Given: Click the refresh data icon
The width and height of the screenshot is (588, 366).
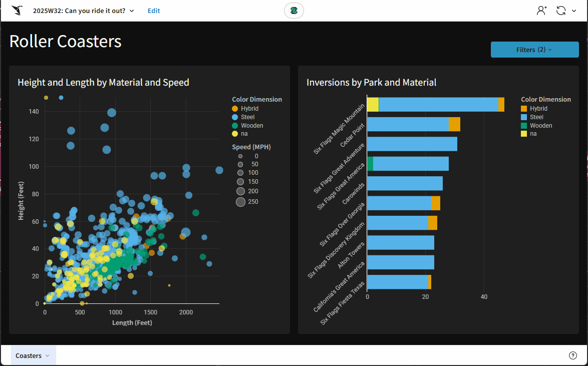Looking at the screenshot, I should pyautogui.click(x=561, y=11).
